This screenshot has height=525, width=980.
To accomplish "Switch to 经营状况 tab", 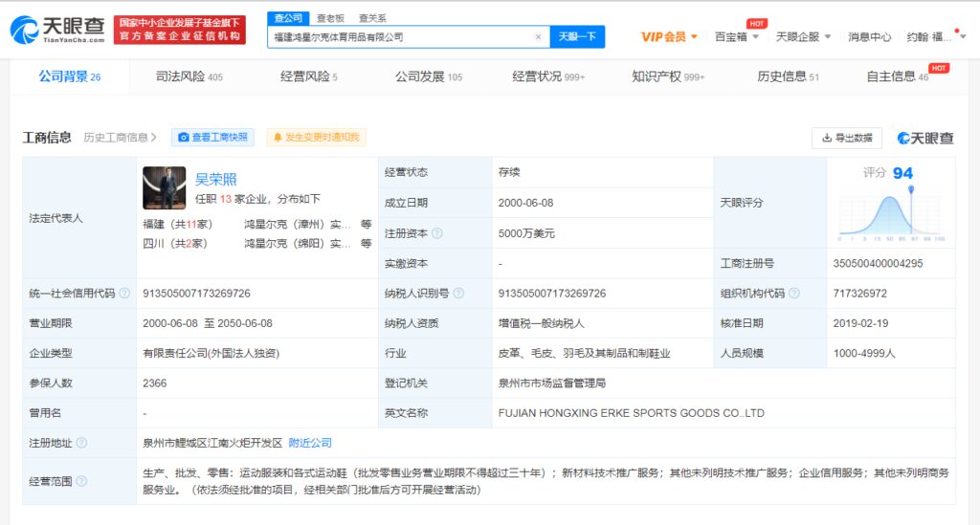I will (x=548, y=77).
